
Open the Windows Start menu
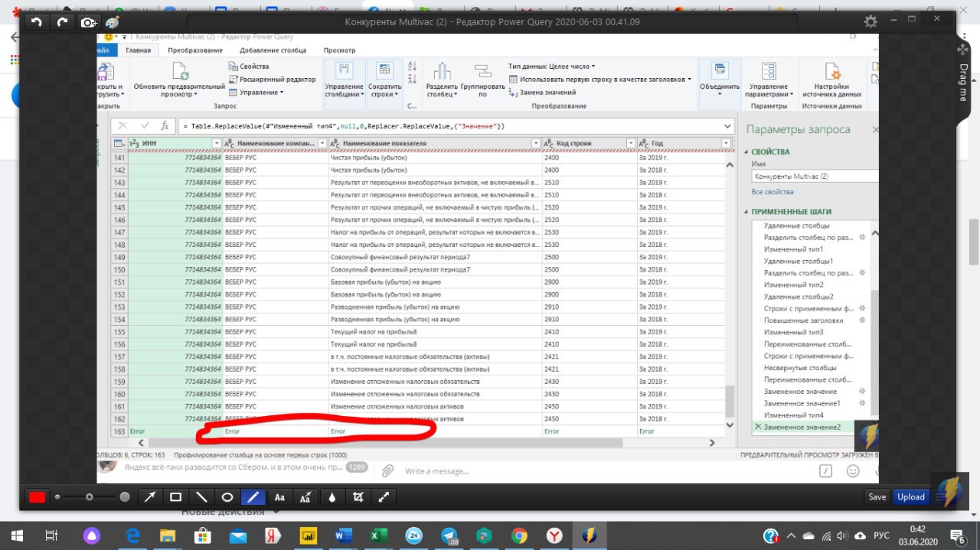(x=16, y=535)
